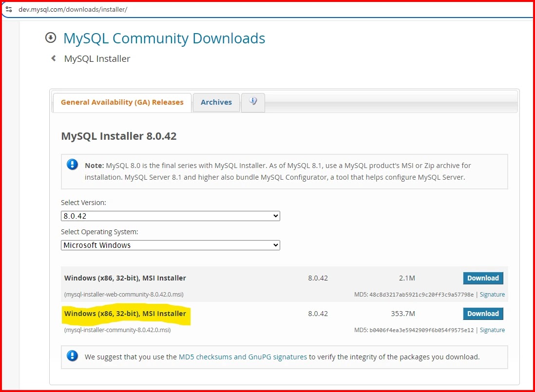Click the 8.0.42 version in the 2.1M row
The width and height of the screenshot is (535, 392).
pyautogui.click(x=318, y=278)
